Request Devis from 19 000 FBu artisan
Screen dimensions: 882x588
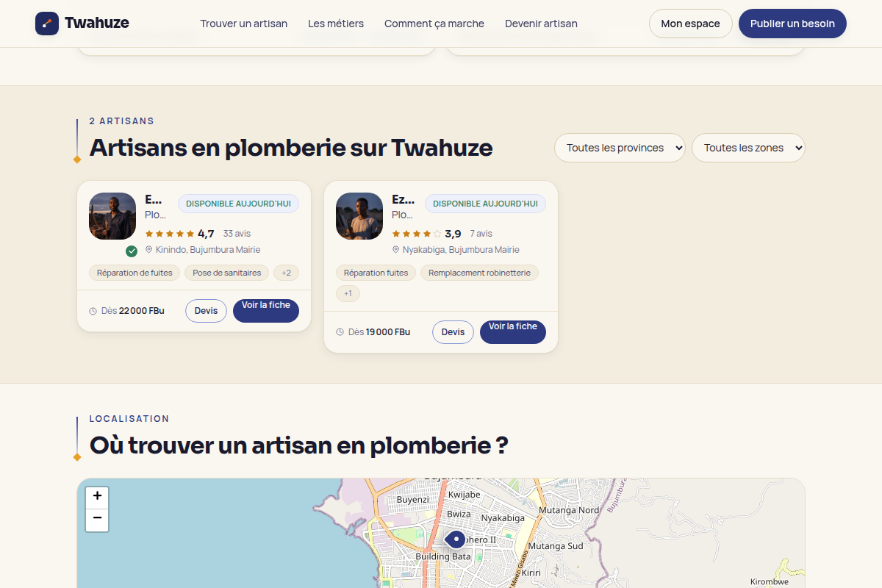[x=453, y=332]
